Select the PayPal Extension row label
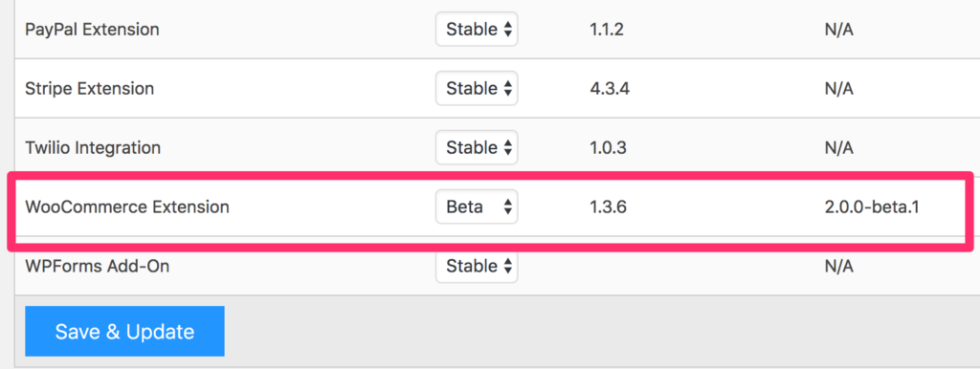Image resolution: width=980 pixels, height=369 pixels. pos(92,30)
